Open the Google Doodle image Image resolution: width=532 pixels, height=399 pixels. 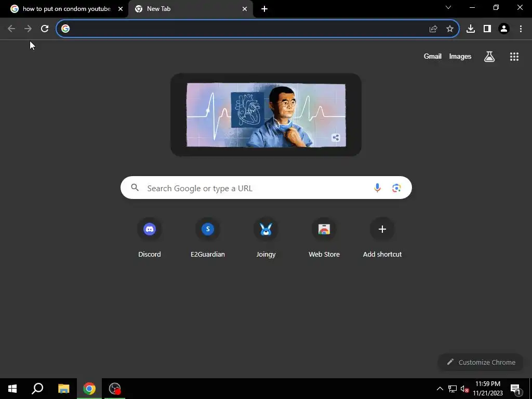266,115
